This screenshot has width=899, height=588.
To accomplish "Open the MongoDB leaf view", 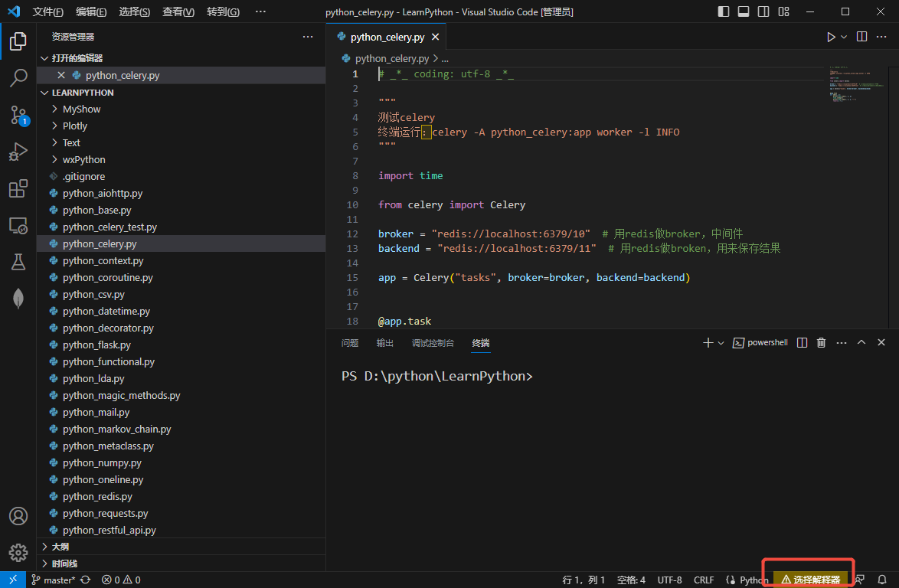I will pyautogui.click(x=18, y=299).
